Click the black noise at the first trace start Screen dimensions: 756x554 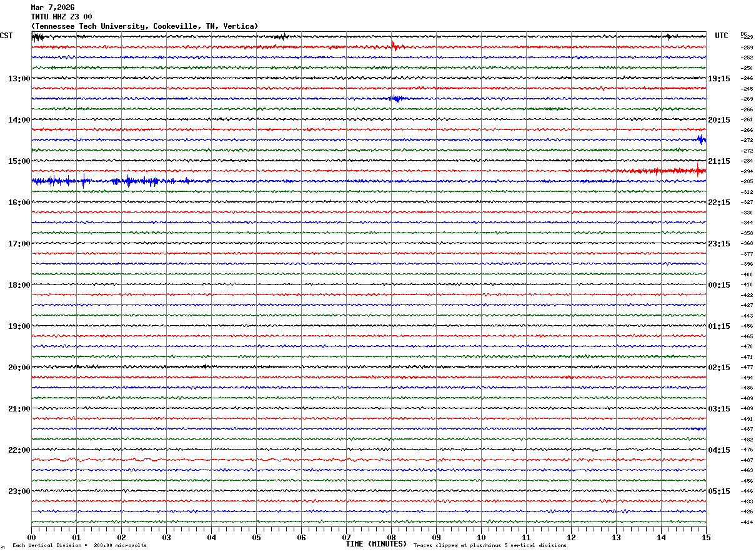click(38, 37)
